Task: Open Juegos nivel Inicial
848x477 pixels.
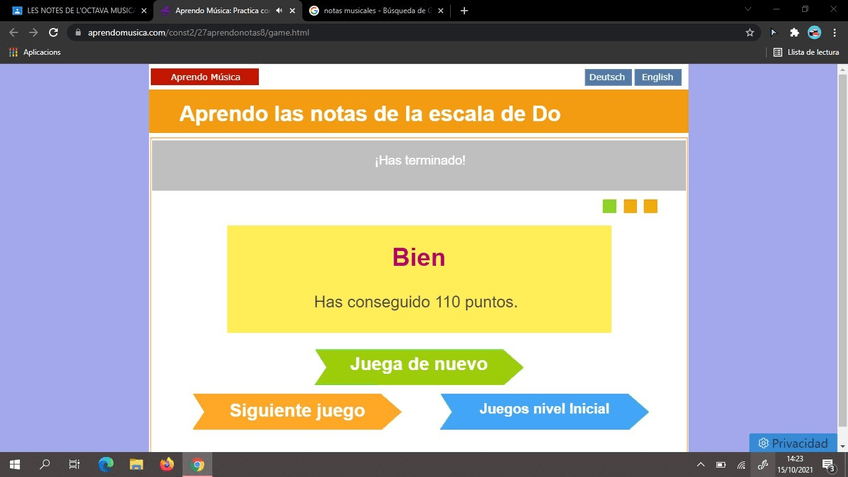Action: coord(544,412)
